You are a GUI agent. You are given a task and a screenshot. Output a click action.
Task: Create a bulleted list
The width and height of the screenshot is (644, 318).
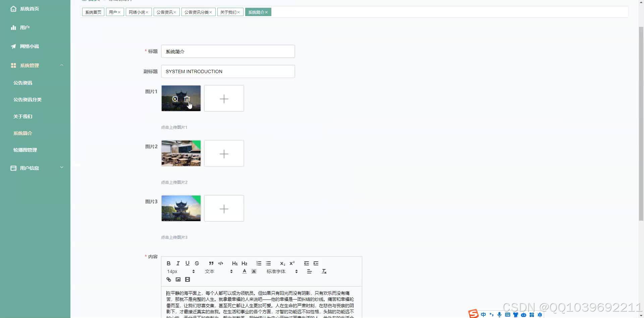268,263
